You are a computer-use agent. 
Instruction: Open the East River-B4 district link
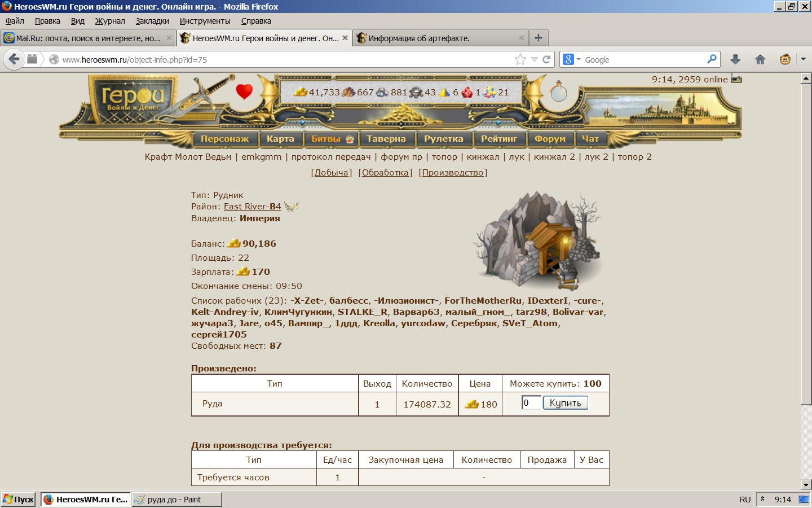click(x=252, y=207)
